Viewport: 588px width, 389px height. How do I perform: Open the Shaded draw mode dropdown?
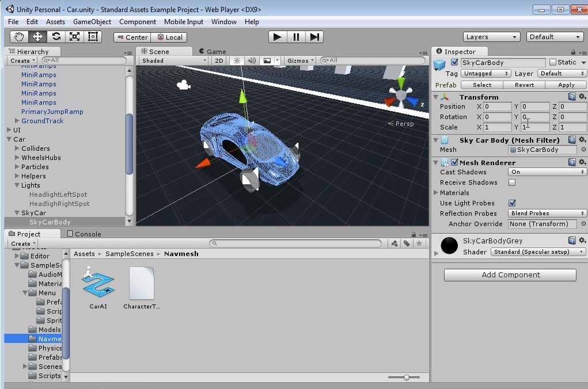(x=174, y=61)
